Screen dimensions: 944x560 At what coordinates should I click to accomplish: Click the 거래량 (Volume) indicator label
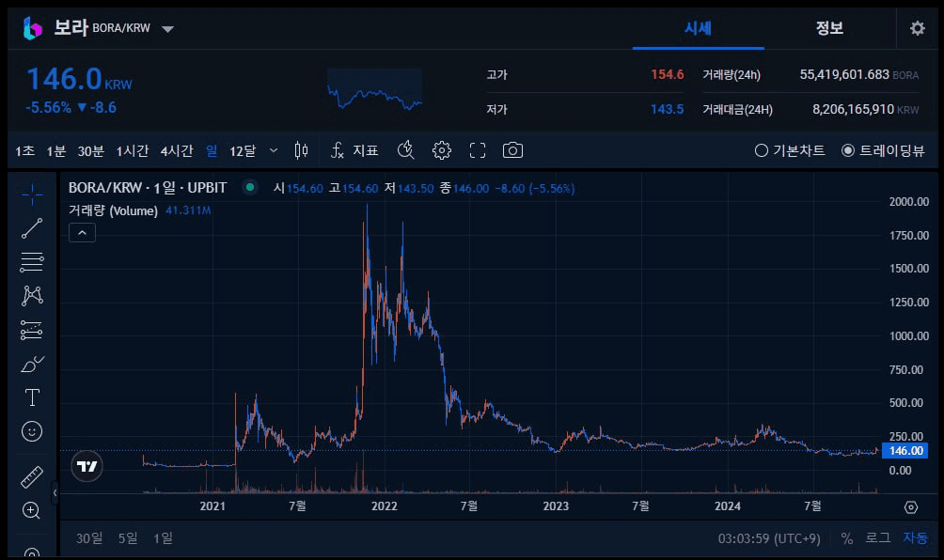pos(113,210)
